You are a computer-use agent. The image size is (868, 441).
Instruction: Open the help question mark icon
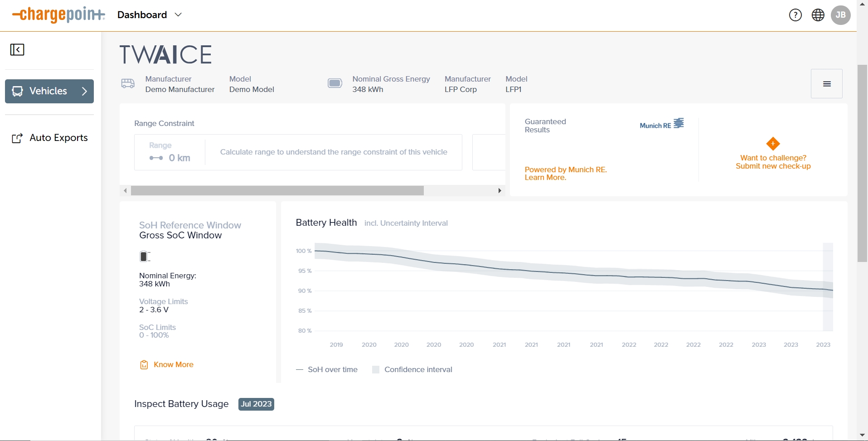[795, 15]
